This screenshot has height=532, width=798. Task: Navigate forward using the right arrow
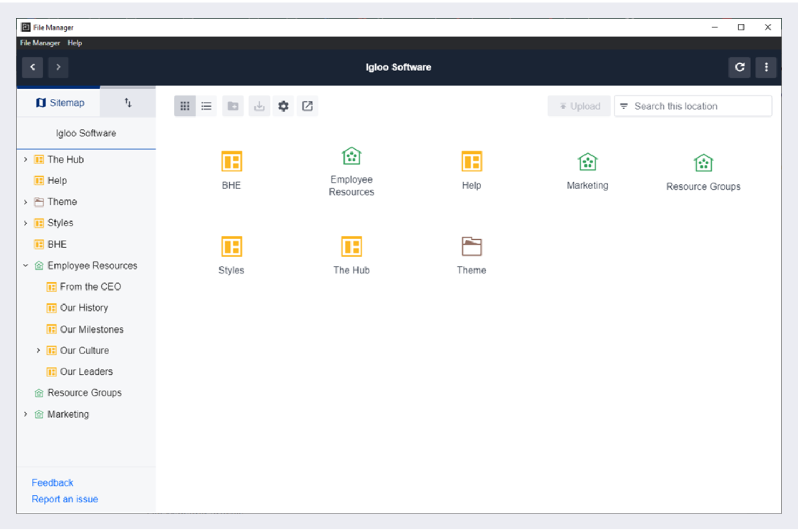[x=58, y=67]
